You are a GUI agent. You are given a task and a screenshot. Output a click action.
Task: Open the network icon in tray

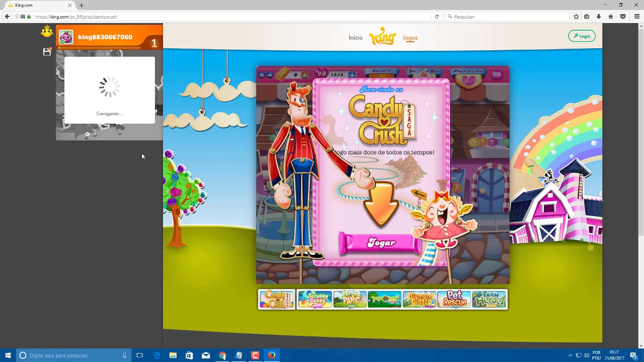coord(579,355)
